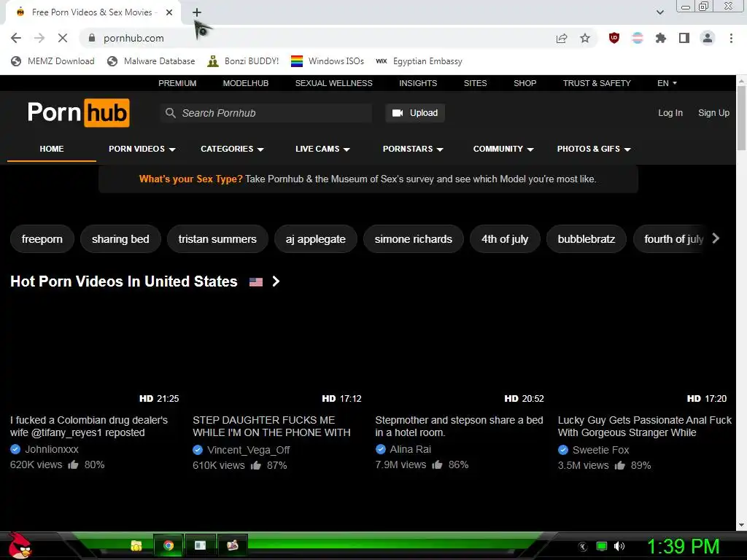
Task: Expand the CATEGORIES dropdown
Action: point(232,149)
